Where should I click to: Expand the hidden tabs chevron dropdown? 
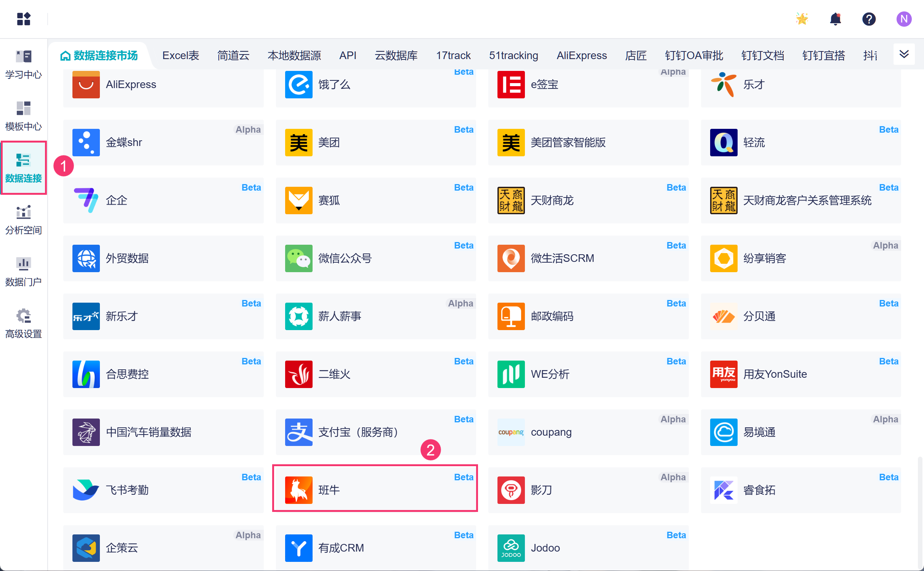904,54
